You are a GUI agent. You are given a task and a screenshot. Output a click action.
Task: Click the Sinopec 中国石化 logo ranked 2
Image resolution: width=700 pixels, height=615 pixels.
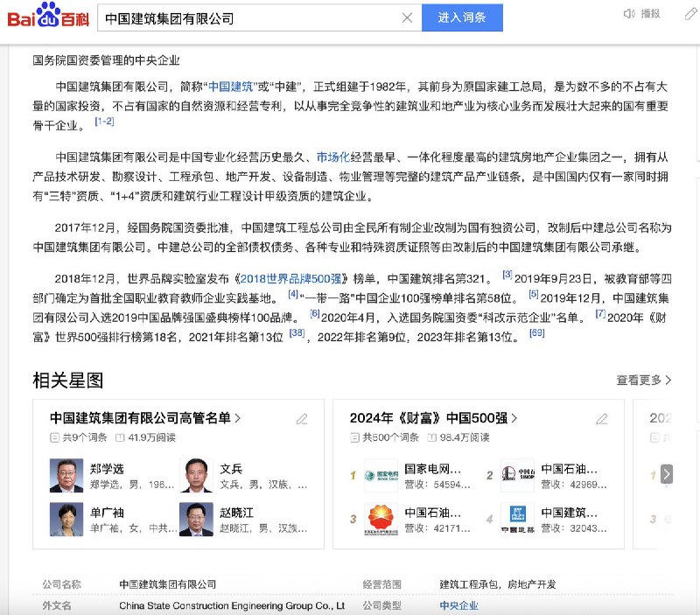[x=517, y=475]
